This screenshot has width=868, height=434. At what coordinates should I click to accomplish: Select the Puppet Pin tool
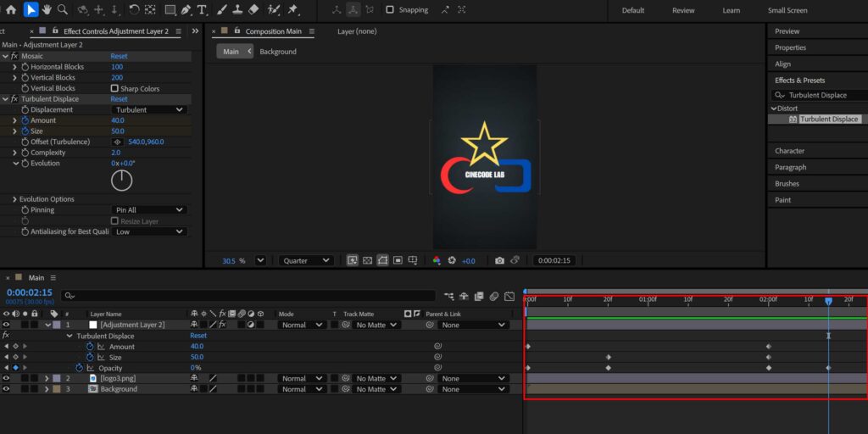[x=292, y=9]
